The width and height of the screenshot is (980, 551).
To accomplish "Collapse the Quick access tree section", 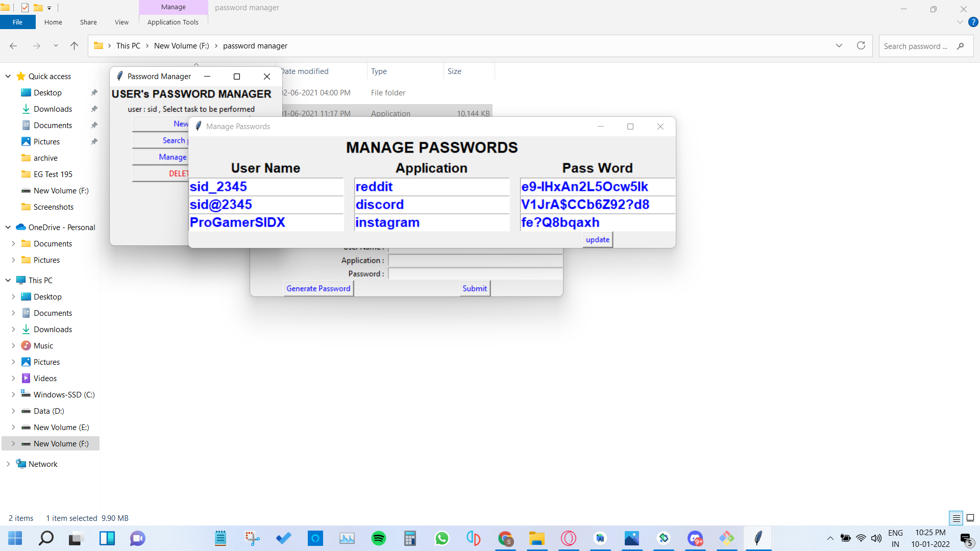I will pyautogui.click(x=8, y=76).
